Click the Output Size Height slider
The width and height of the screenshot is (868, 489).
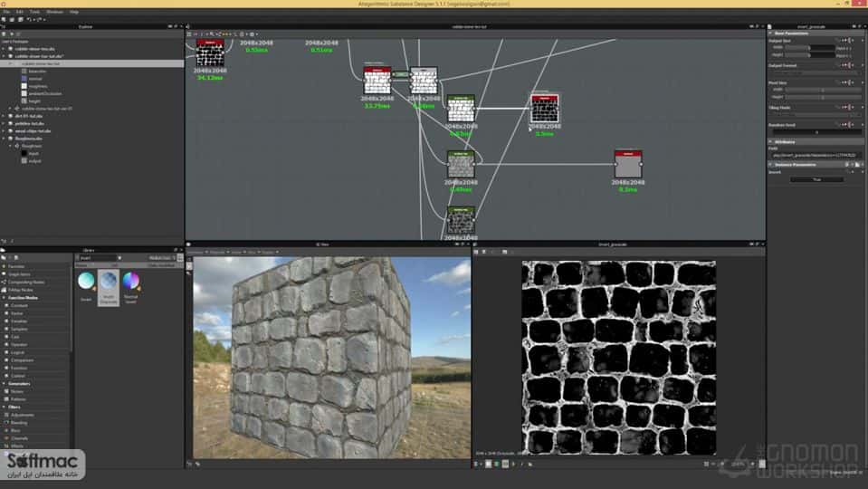click(810, 55)
